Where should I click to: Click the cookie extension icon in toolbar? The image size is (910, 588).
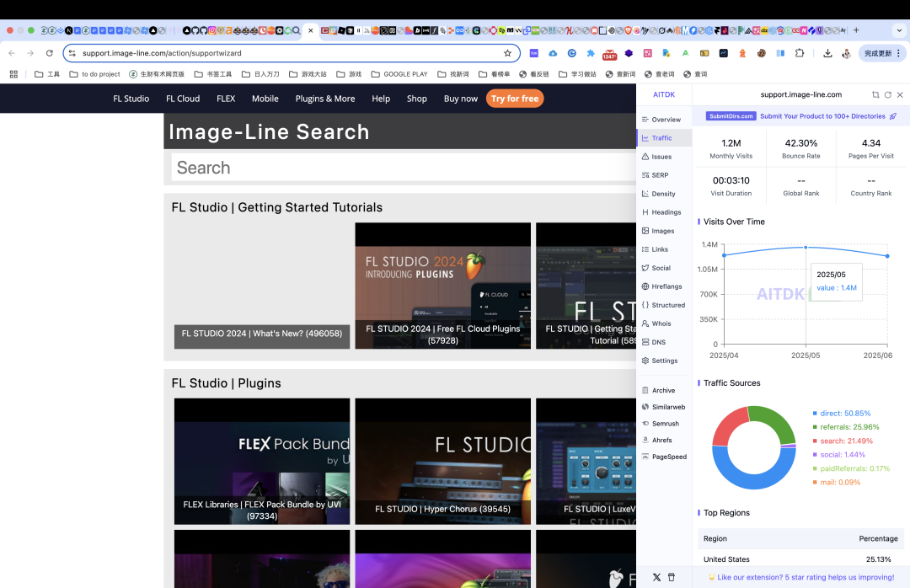pos(761,53)
